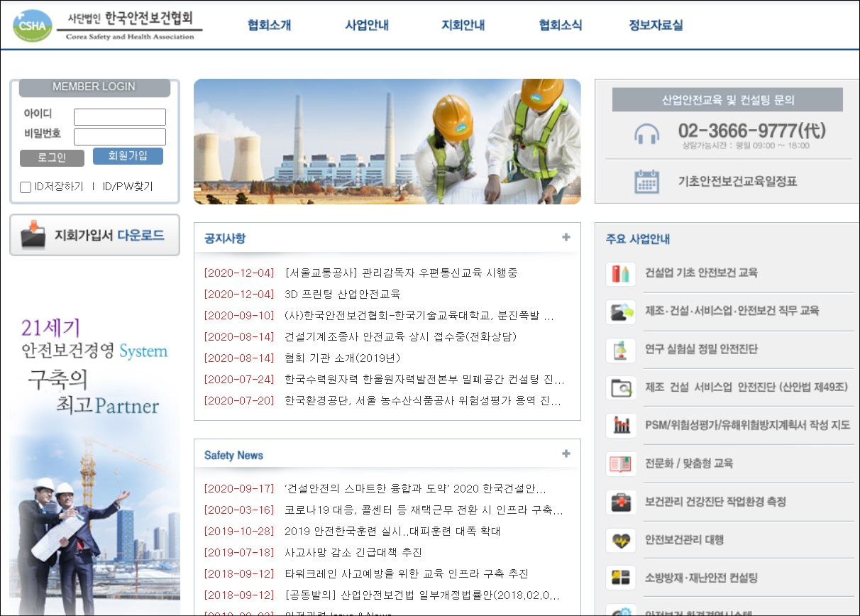Open 보건관리 건강진단 작업환경 측정 text link

point(715,502)
